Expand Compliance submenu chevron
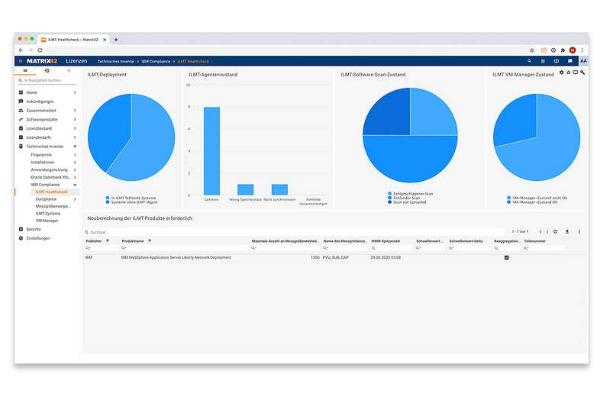This screenshot has width=600, height=400. click(x=75, y=199)
